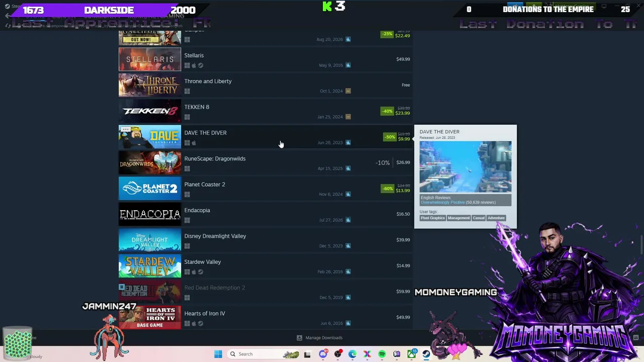
Task: Click the review thumbs-up icon on Stellaris row
Action: [x=348, y=65]
